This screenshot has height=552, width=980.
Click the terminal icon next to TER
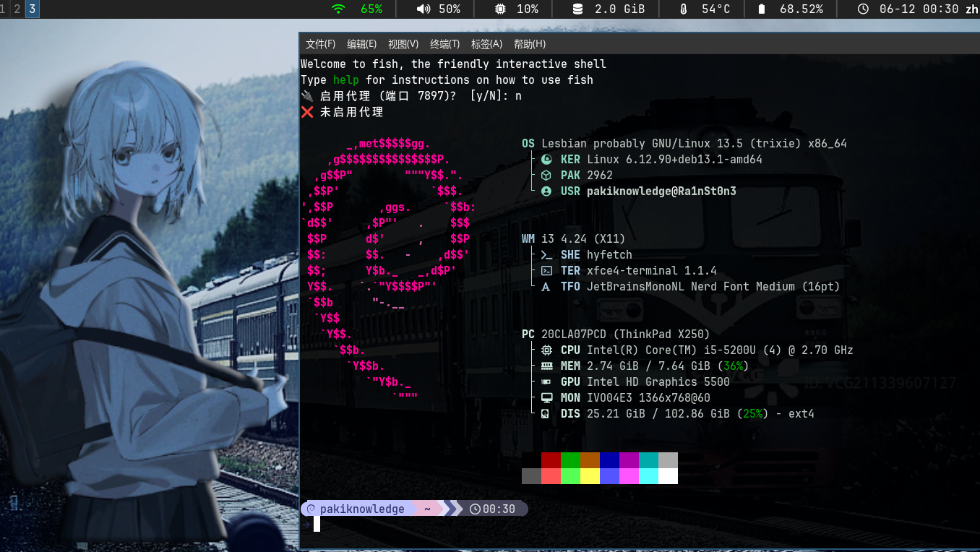pyautogui.click(x=546, y=271)
